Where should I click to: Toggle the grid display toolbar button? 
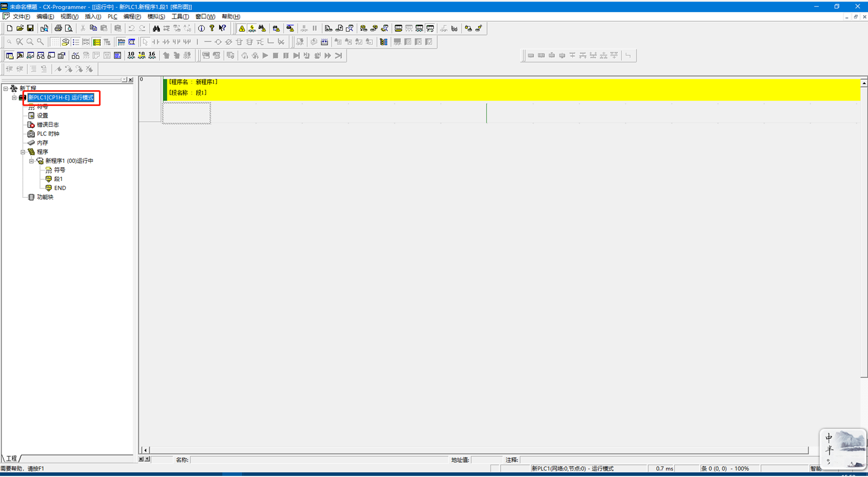click(x=55, y=42)
